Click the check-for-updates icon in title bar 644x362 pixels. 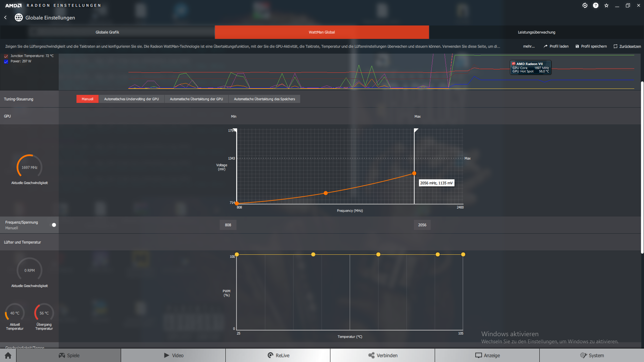point(585,5)
